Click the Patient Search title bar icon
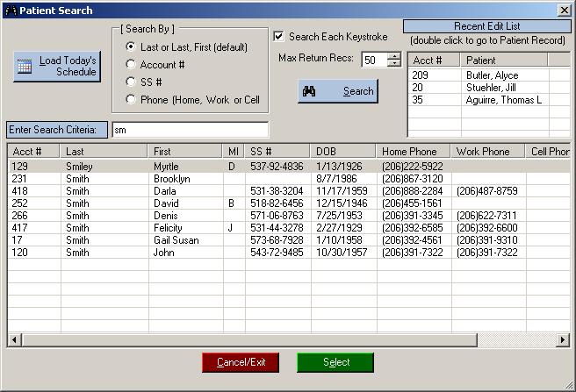 pyautogui.click(x=11, y=11)
